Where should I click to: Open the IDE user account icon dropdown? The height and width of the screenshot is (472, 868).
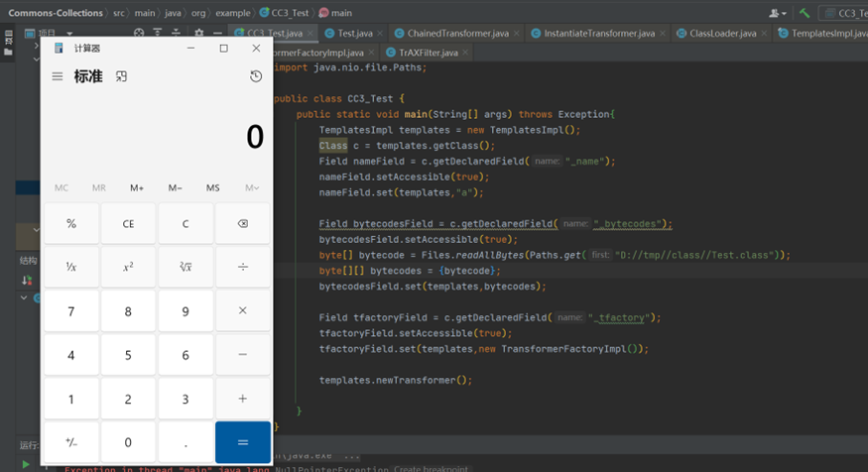[x=777, y=13]
